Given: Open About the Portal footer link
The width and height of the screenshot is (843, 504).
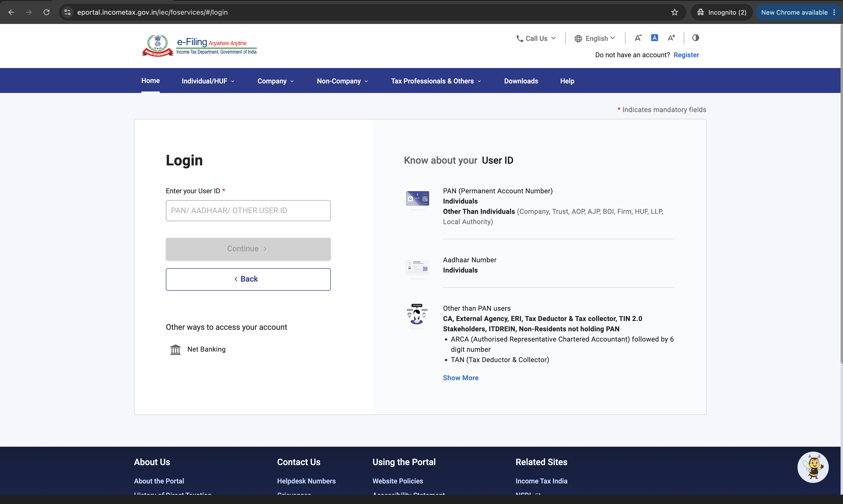Looking at the screenshot, I should coord(159,481).
